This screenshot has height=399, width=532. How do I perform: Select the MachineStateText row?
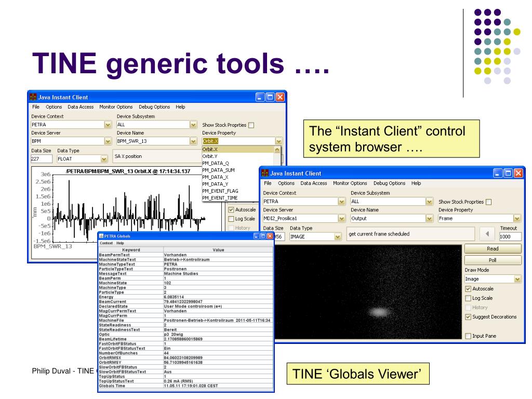tap(186, 260)
